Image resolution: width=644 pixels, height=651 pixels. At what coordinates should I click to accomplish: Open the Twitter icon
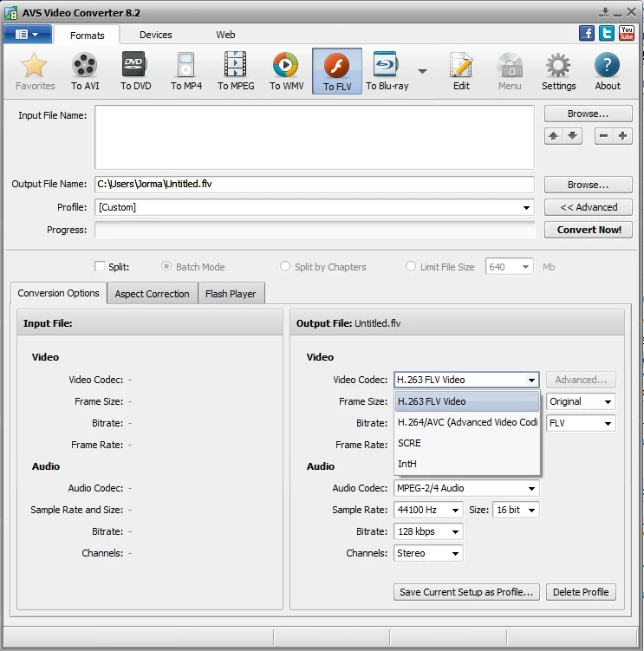(607, 33)
